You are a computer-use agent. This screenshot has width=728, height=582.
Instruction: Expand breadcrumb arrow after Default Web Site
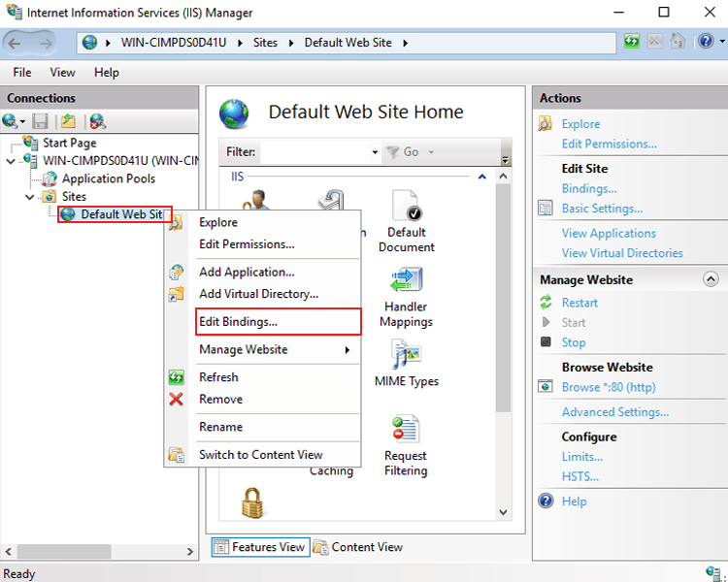point(406,43)
